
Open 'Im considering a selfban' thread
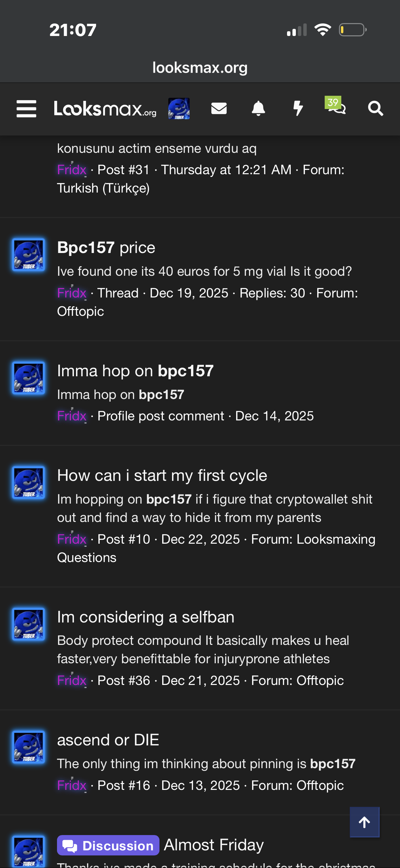pos(146,617)
